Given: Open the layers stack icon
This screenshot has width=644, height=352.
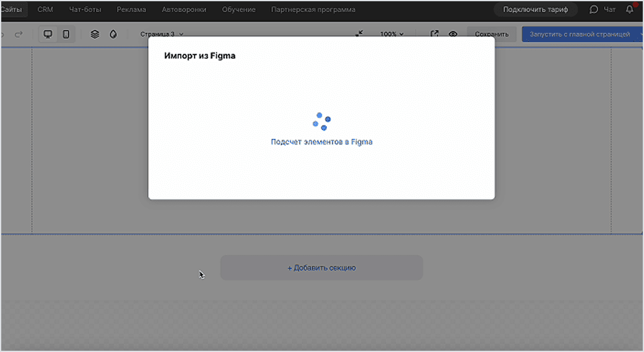Looking at the screenshot, I should [x=95, y=34].
